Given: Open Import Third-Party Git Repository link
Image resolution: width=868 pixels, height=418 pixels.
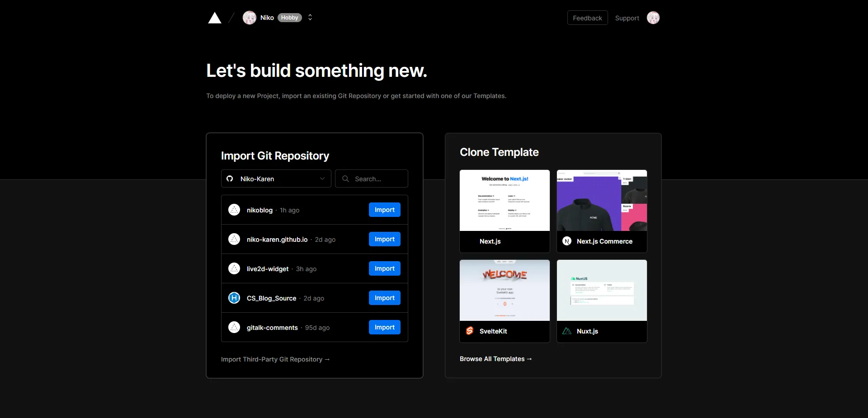Looking at the screenshot, I should (x=275, y=359).
